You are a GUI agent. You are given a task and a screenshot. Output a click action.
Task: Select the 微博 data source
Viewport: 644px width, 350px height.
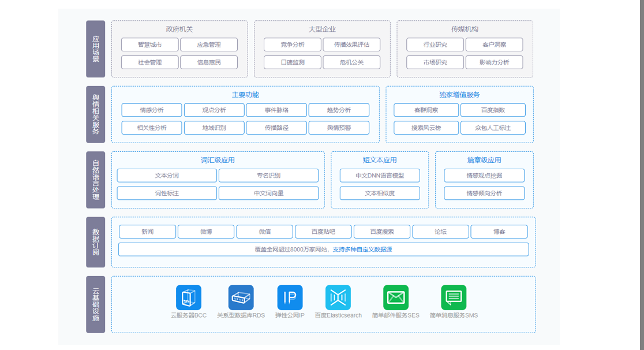pyautogui.click(x=206, y=232)
